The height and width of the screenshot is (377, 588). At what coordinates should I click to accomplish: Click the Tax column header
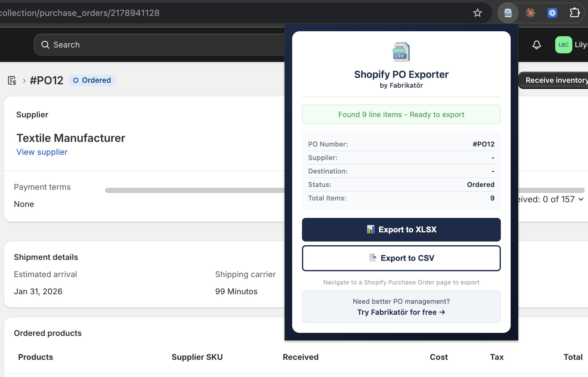coord(497,357)
